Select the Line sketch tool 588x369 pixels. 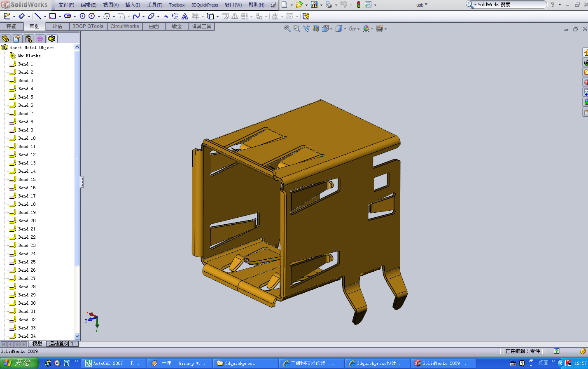[x=38, y=16]
